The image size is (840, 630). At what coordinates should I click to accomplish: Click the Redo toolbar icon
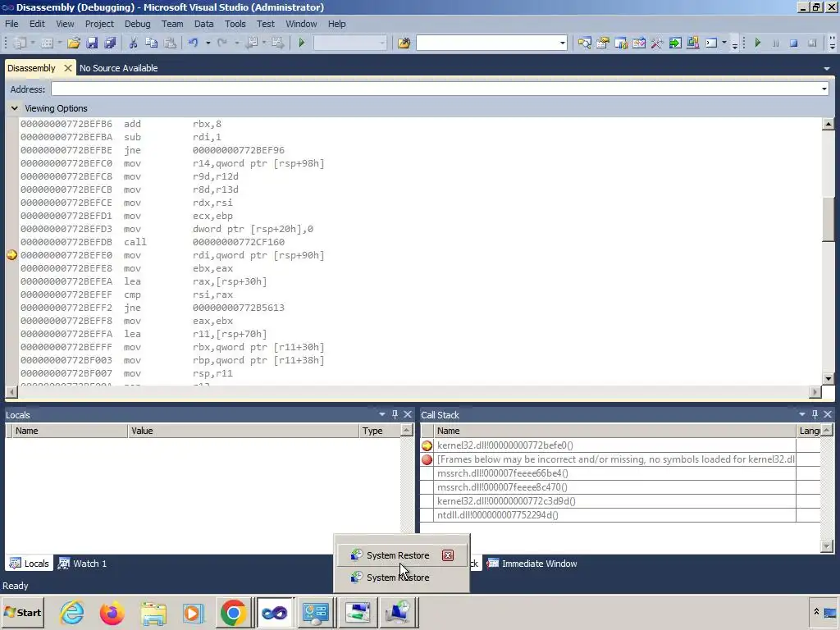221,43
